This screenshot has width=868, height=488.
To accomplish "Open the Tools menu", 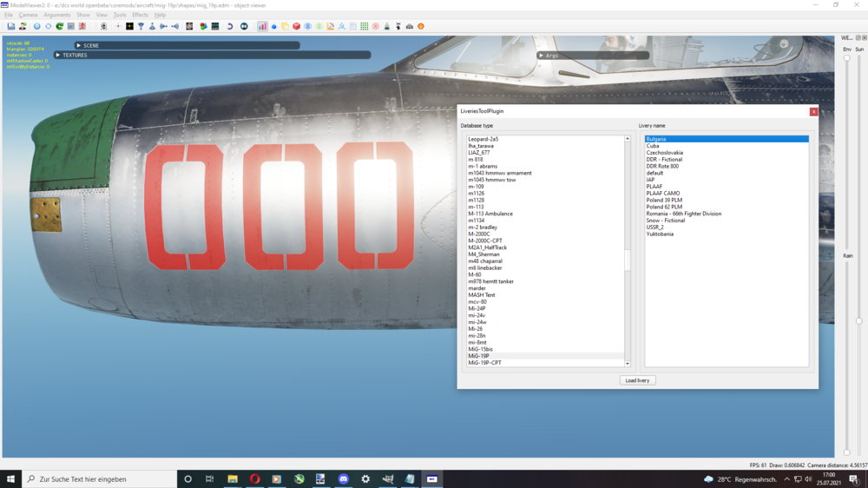I will 120,15.
